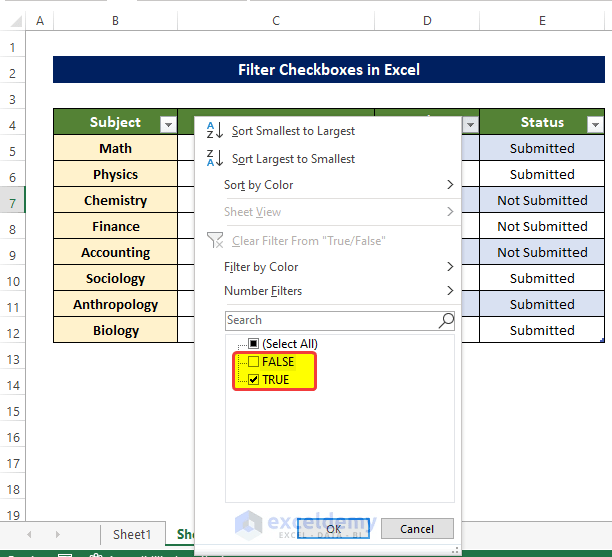Expand the Number Filters submenu arrow
Screen dimensions: 612x557
tap(450, 291)
